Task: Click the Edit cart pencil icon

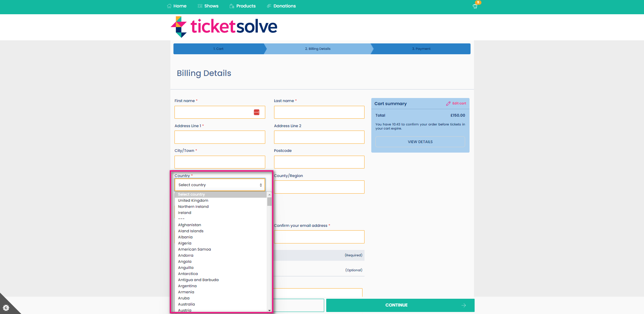Action: tap(449, 103)
